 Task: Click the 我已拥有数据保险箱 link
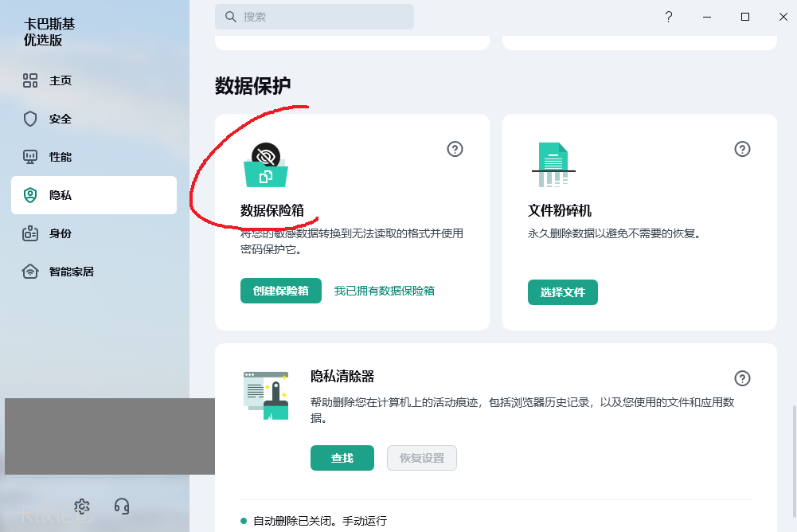384,291
